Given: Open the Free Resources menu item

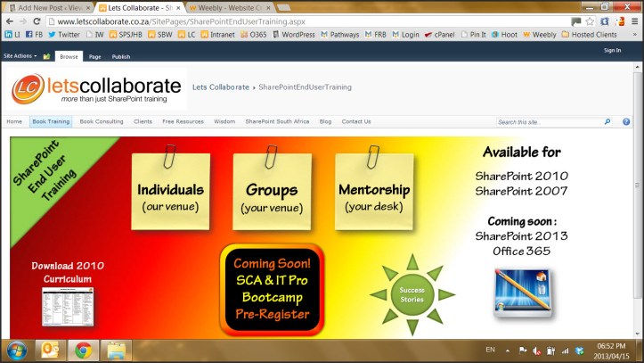Looking at the screenshot, I should click(183, 121).
